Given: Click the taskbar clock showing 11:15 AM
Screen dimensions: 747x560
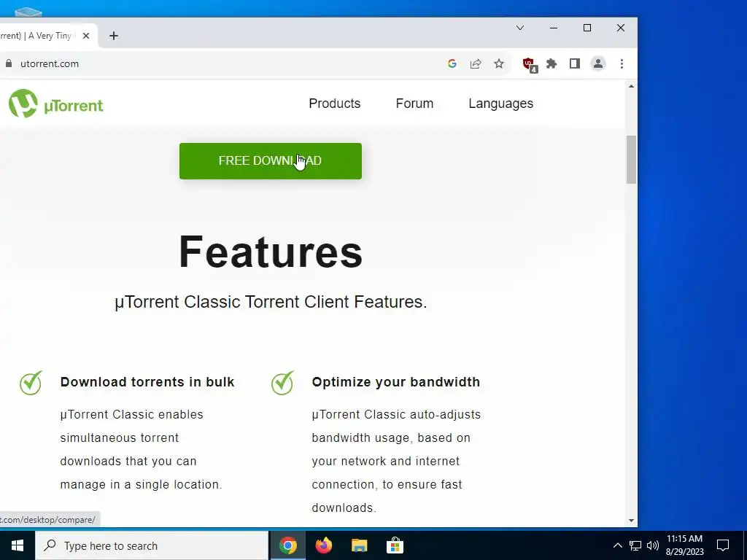Looking at the screenshot, I should 684,545.
